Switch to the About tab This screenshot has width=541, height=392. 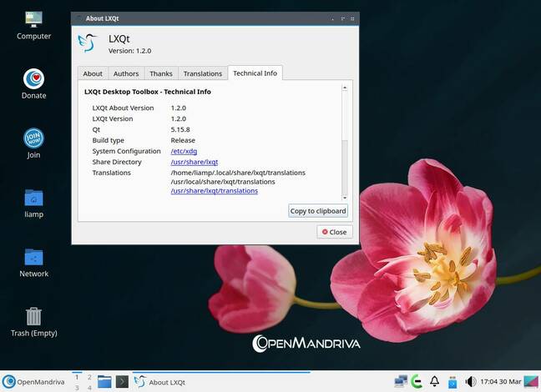[93, 73]
